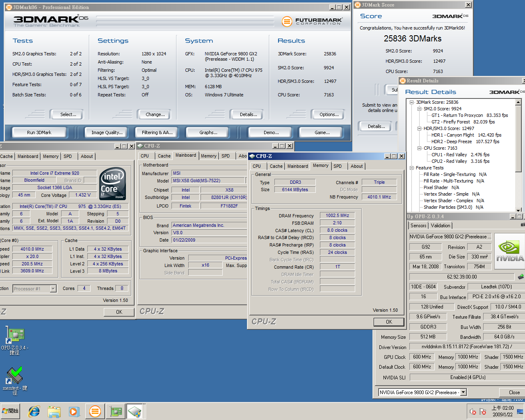The image size is (525, 420).
Task: Open Windows Media Player from the taskbar
Action: pyautogui.click(x=74, y=411)
